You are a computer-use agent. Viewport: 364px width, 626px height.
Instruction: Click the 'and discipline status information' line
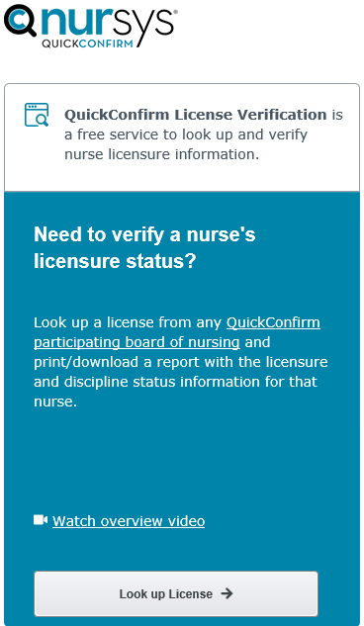point(175,382)
